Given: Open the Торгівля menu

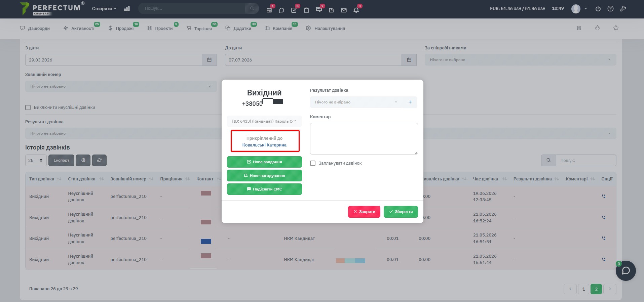Looking at the screenshot, I should [x=199, y=29].
